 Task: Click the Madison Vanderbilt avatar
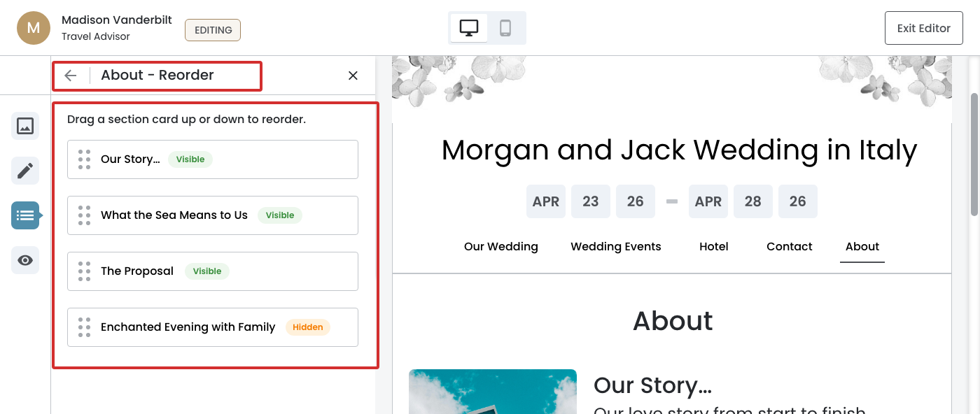coord(34,28)
